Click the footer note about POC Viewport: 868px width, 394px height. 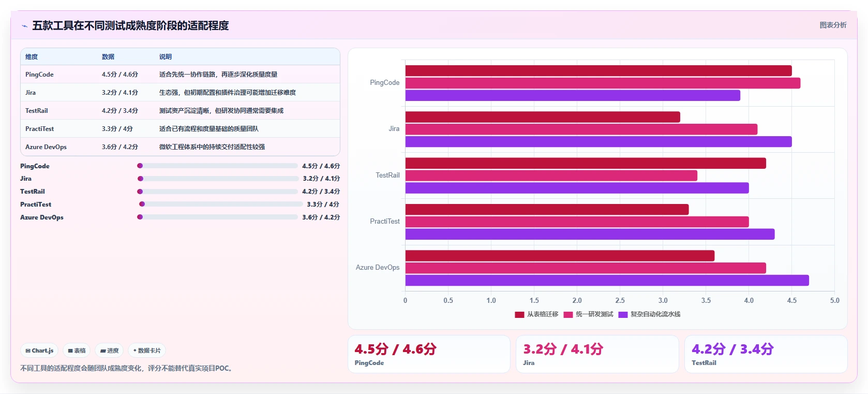(127, 369)
